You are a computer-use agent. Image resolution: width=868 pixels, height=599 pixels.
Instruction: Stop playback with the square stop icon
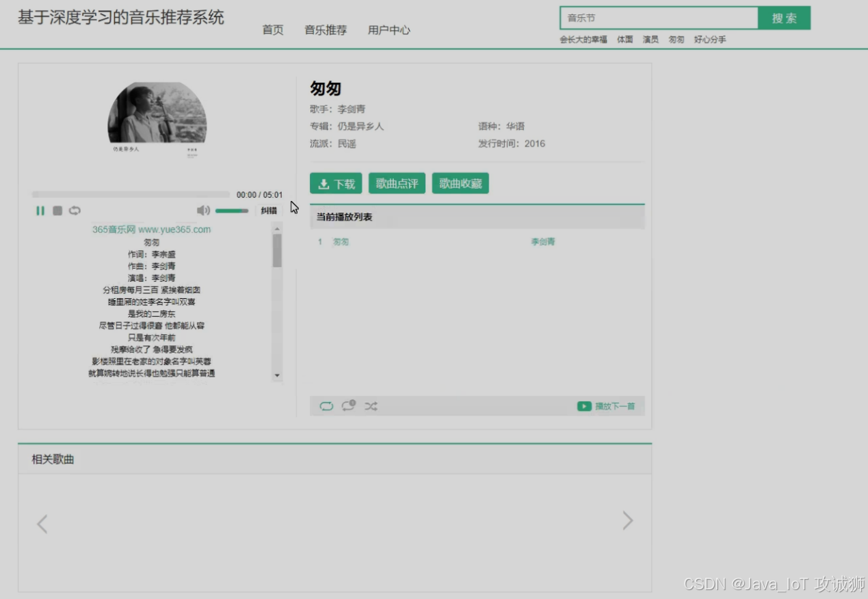(57, 211)
